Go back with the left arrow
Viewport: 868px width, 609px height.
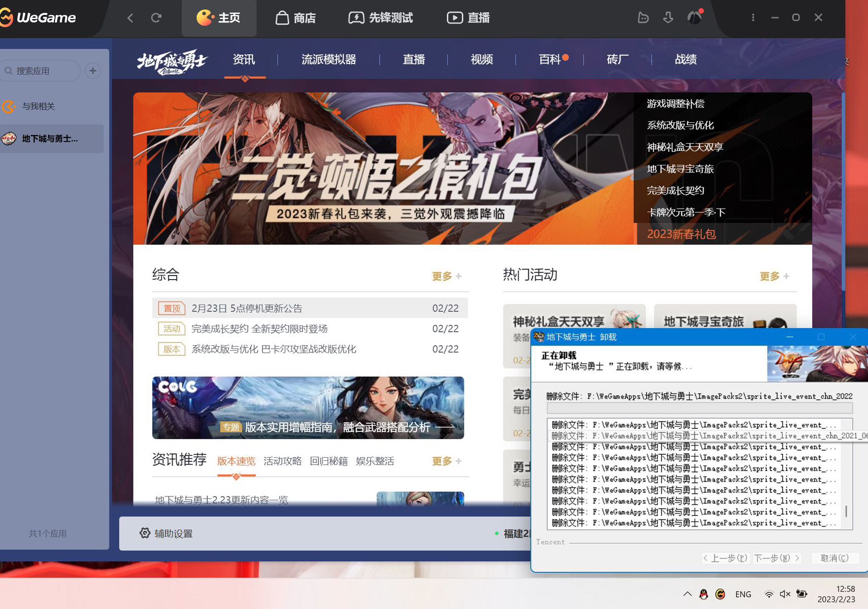click(x=130, y=18)
